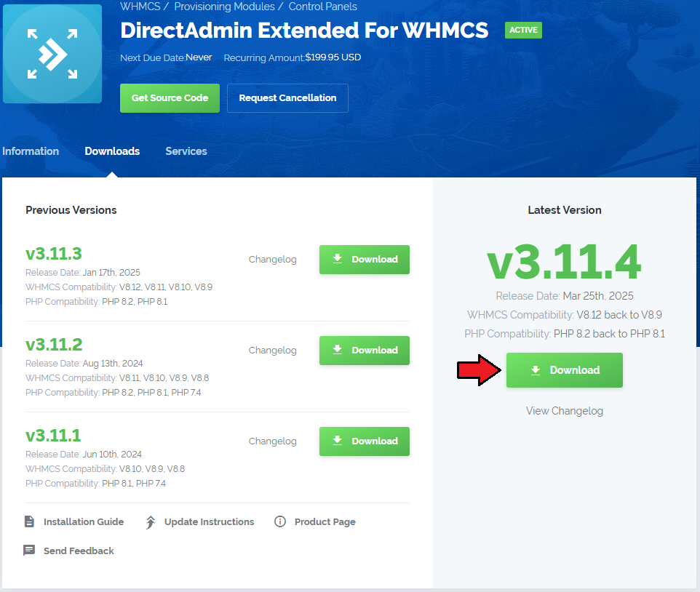Click the v3.11.3 version heading
The width and height of the screenshot is (700, 592).
(54, 254)
